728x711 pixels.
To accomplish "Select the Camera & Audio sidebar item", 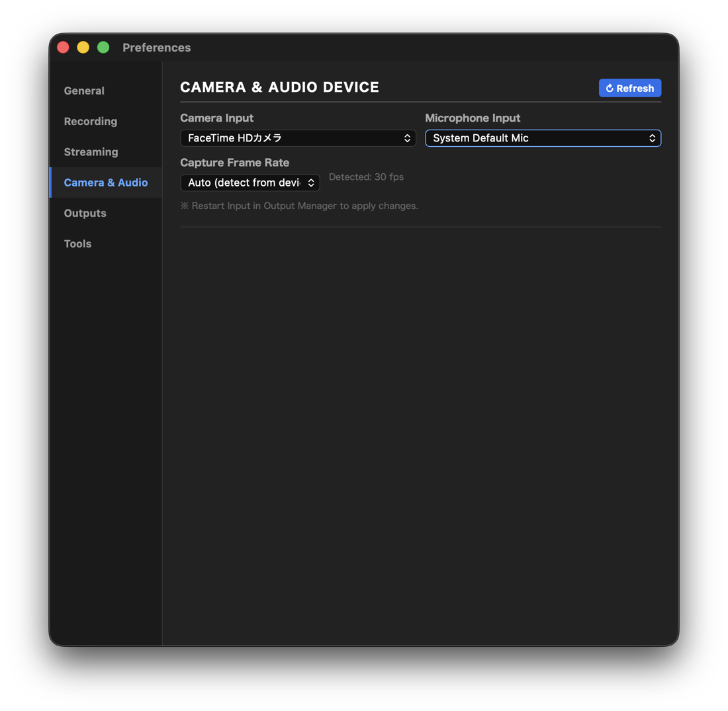I will point(106,183).
